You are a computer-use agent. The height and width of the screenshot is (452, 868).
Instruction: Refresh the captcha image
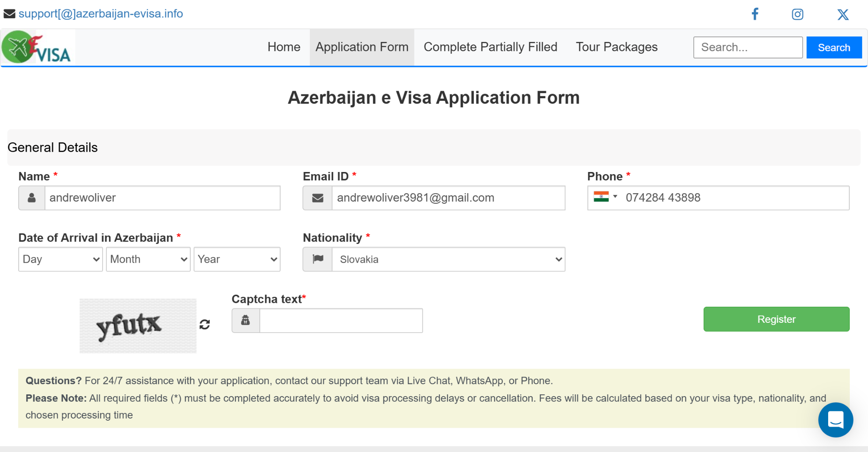click(205, 324)
